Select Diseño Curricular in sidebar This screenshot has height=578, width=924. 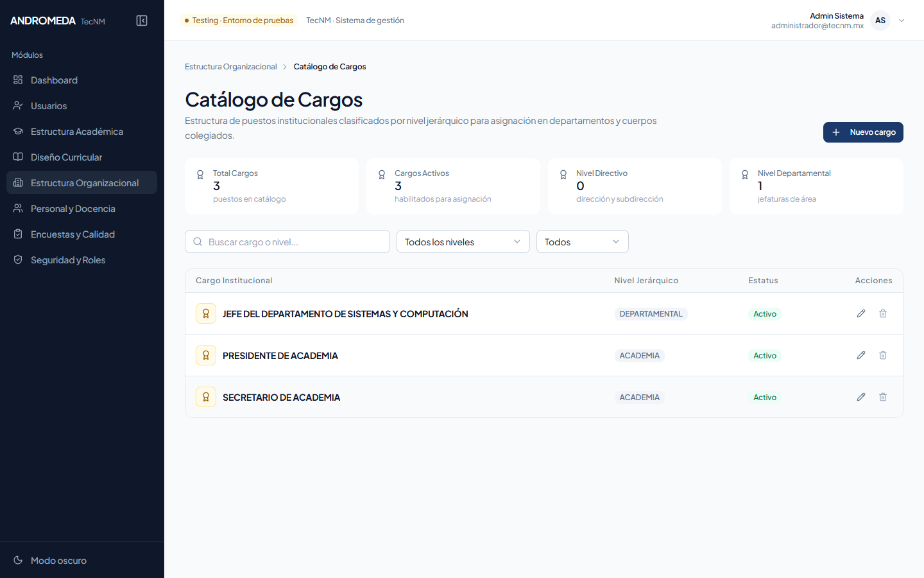tap(82, 157)
